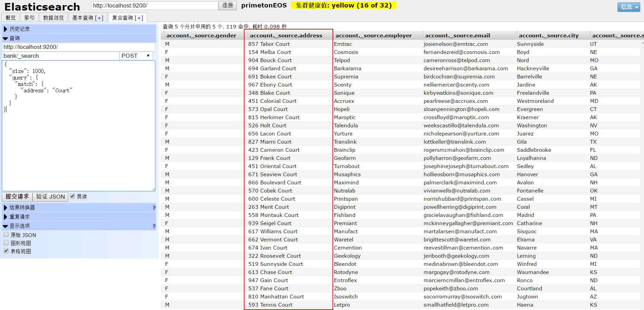Screen dimensions: 644x310
Task: Expand the 重复请求 section
Action: click(x=79, y=217)
